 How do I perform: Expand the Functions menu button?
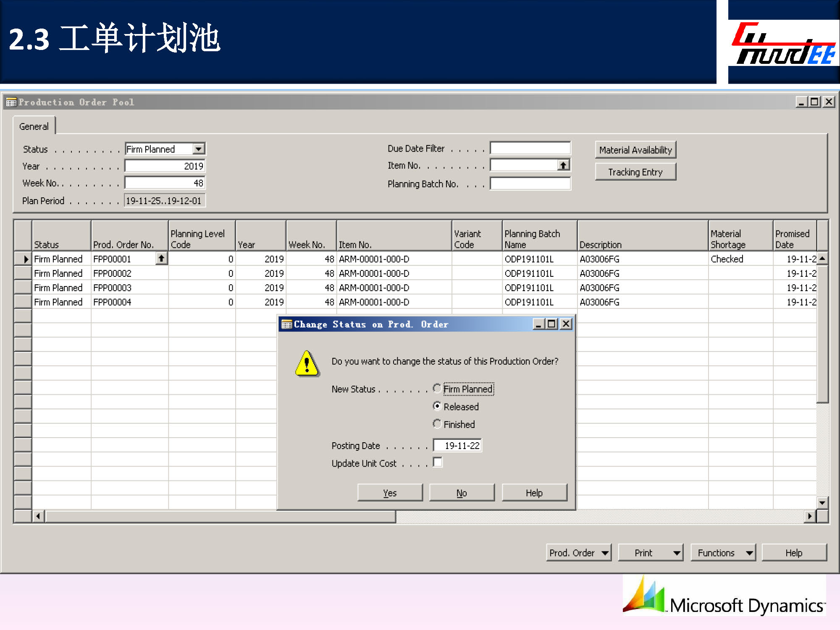(723, 553)
